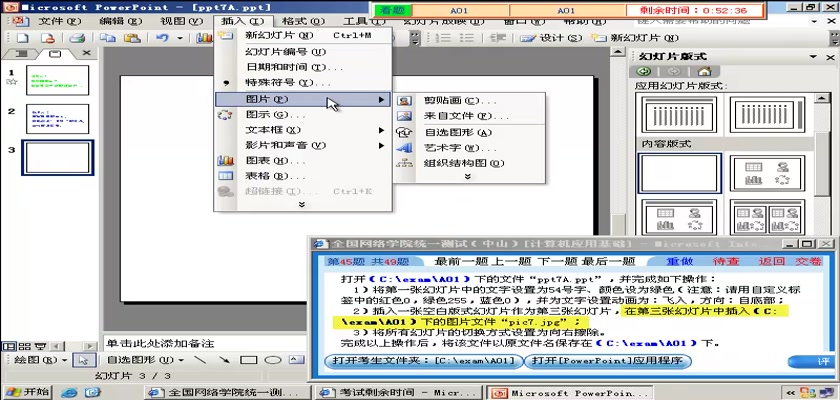Viewport: 840px width, 400px height.
Task: Click Slide Show view button
Action: (x=40, y=346)
